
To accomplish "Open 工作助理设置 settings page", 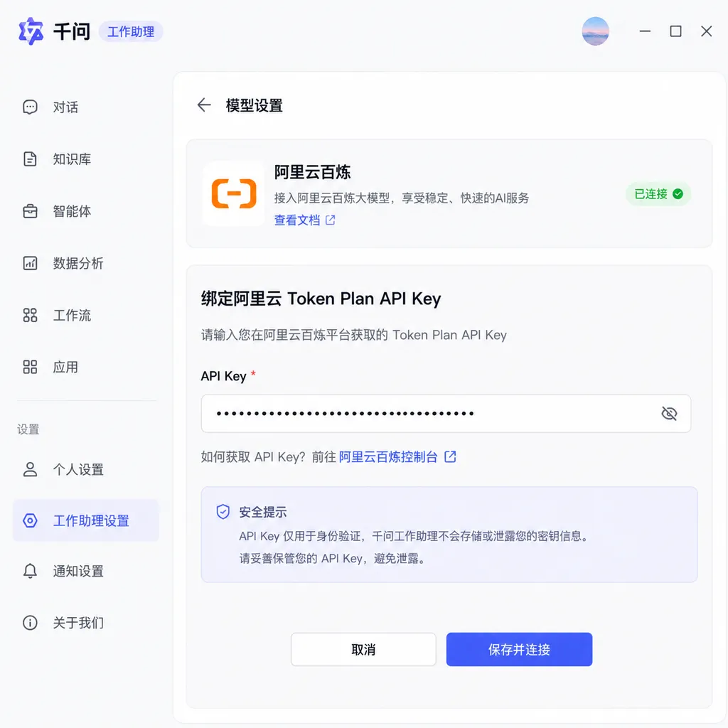I will pos(86,520).
